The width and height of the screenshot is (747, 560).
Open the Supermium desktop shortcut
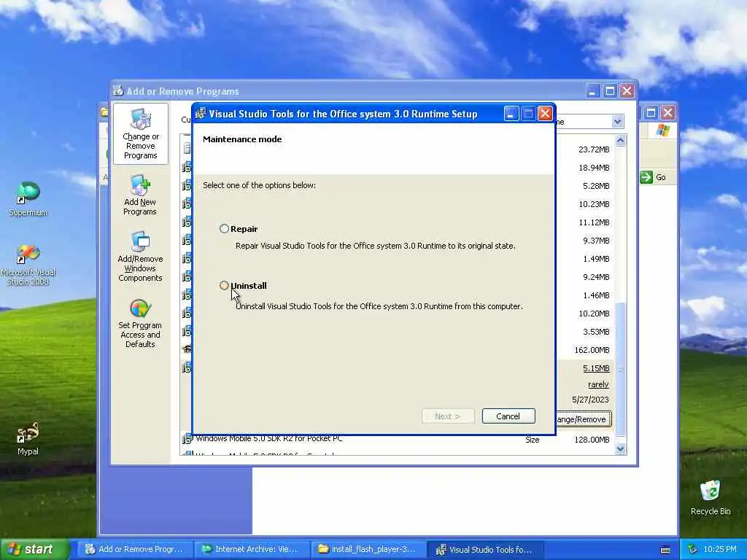28,198
